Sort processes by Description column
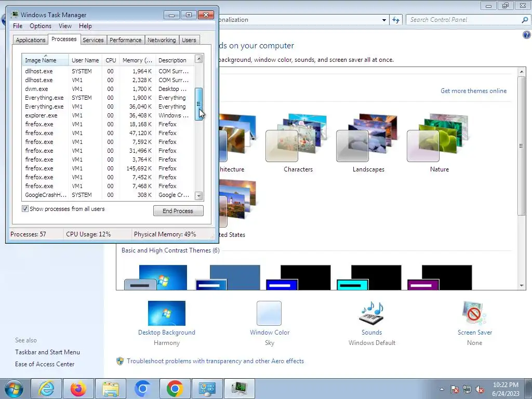 (175, 60)
